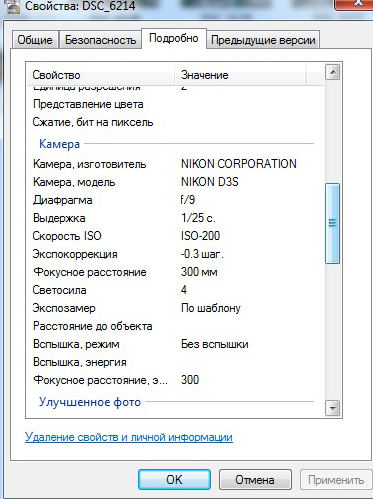Image resolution: width=373 pixels, height=499 pixels.
Task: Open the Предыдущие версии tab
Action: [263, 40]
